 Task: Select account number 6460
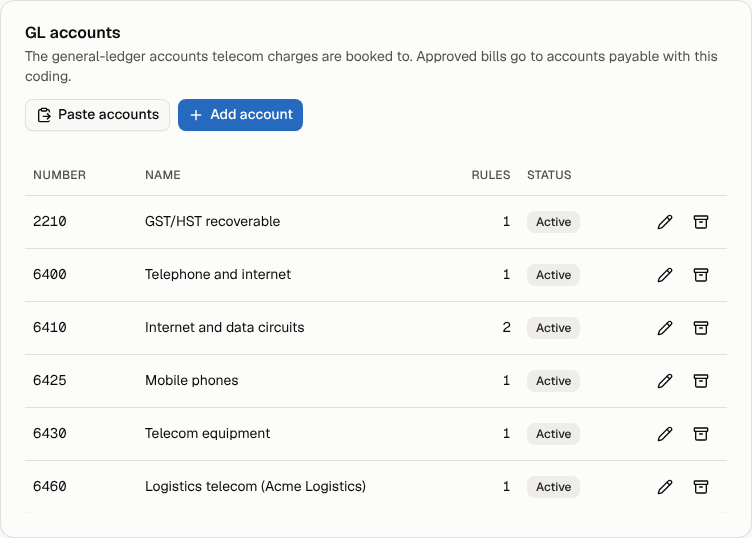click(50, 486)
